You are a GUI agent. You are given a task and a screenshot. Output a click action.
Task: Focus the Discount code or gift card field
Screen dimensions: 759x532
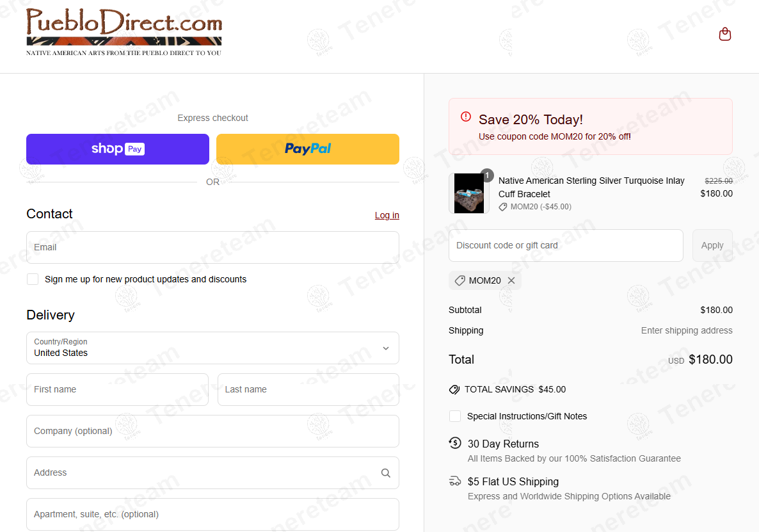coord(566,245)
